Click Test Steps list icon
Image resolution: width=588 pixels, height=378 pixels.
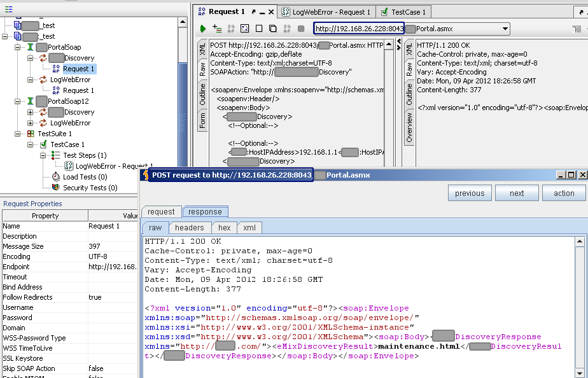[56, 155]
